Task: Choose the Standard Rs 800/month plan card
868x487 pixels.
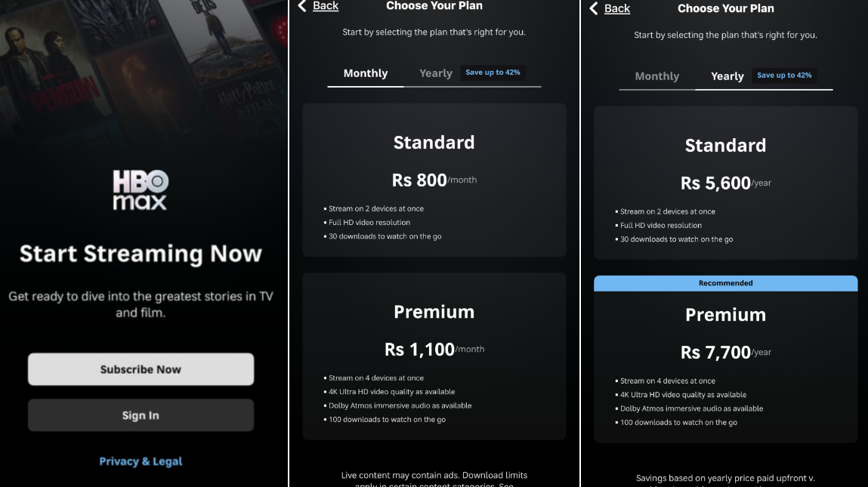Action: [434, 180]
